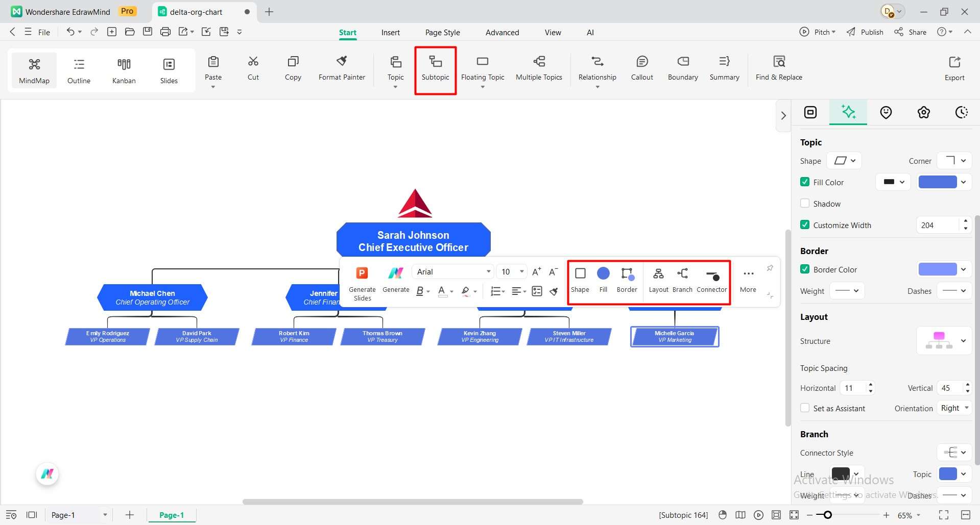Image resolution: width=980 pixels, height=525 pixels.
Task: Click the Publish button
Action: click(x=865, y=32)
